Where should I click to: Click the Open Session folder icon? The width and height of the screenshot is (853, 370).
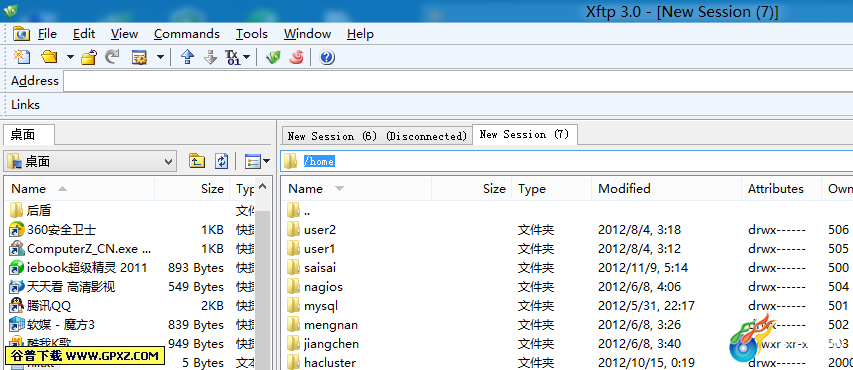[50, 57]
